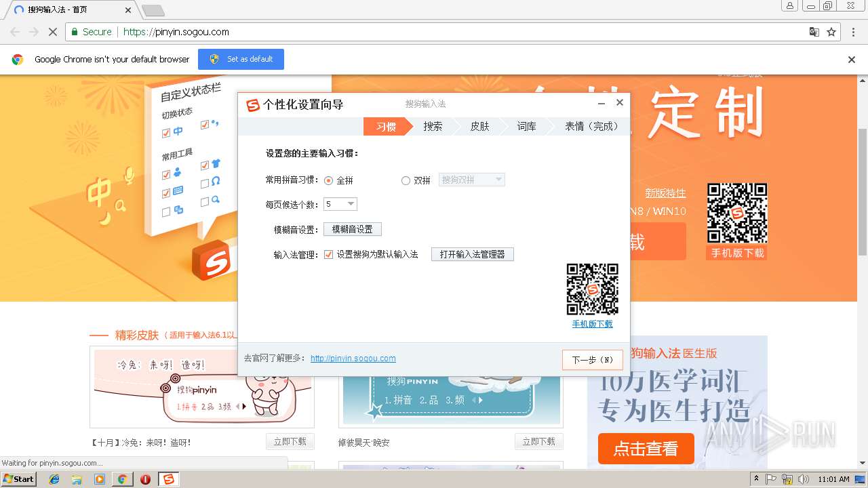Click the 下一步(N) button
Image resolution: width=868 pixels, height=488 pixels.
pyautogui.click(x=592, y=360)
